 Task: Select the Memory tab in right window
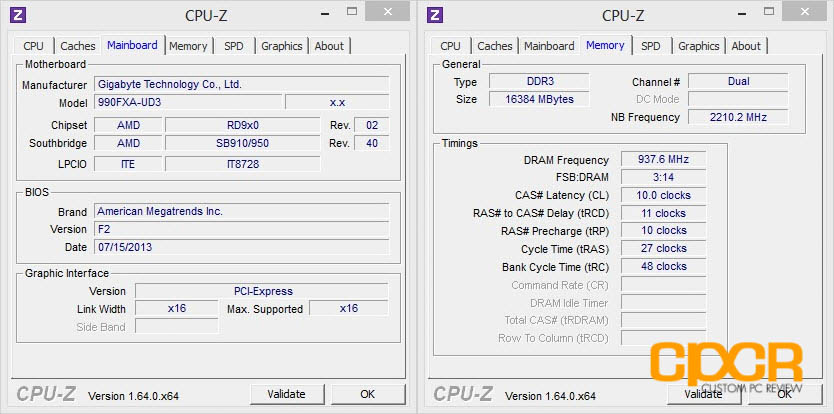click(x=605, y=45)
